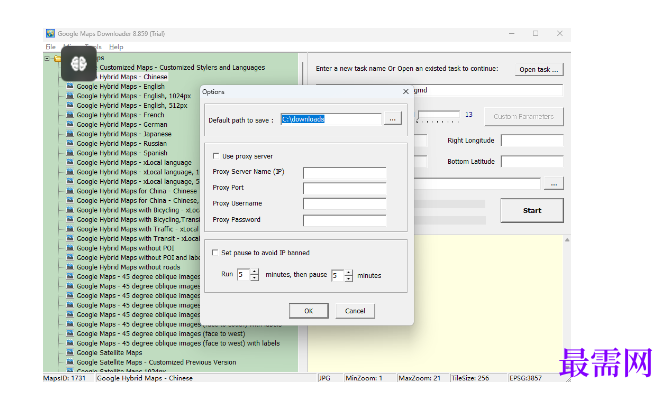
Task: Click TileSize: 256 in the status bar
Action: click(469, 378)
